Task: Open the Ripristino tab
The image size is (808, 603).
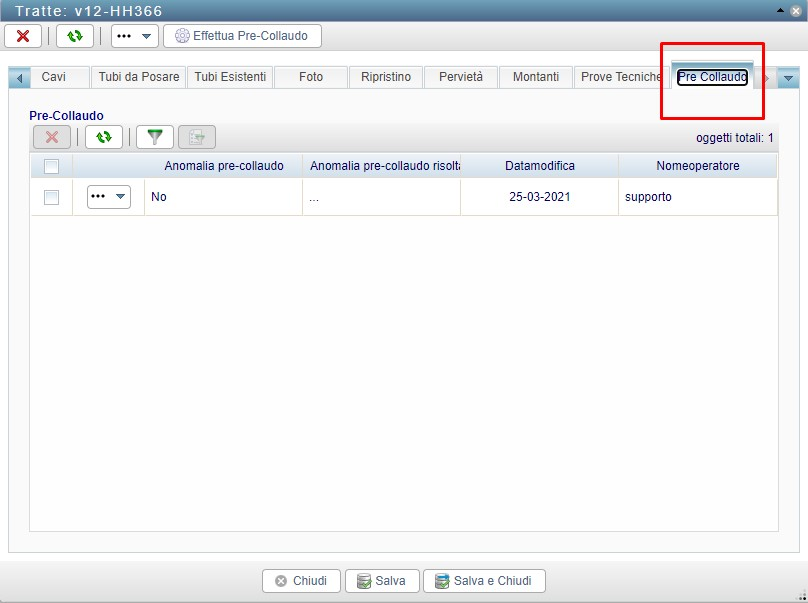Action: click(385, 77)
